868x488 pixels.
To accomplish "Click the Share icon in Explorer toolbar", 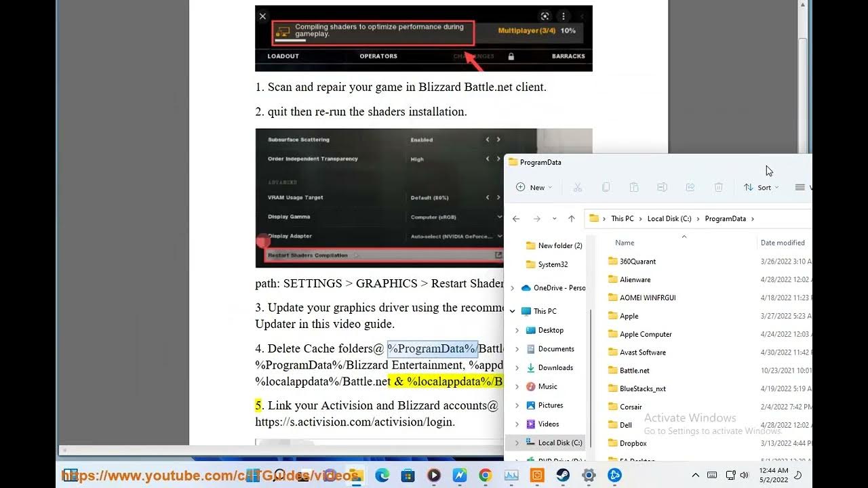I will tap(690, 187).
